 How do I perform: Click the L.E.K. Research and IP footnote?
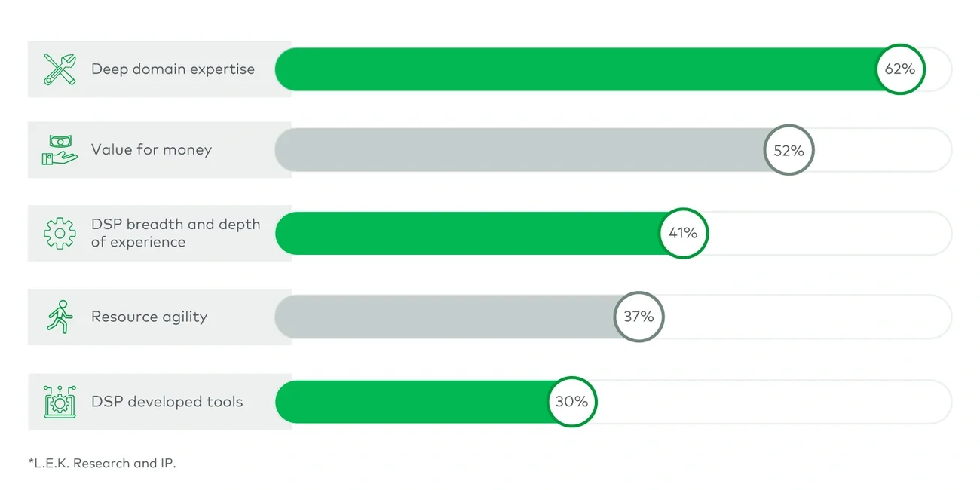102,463
